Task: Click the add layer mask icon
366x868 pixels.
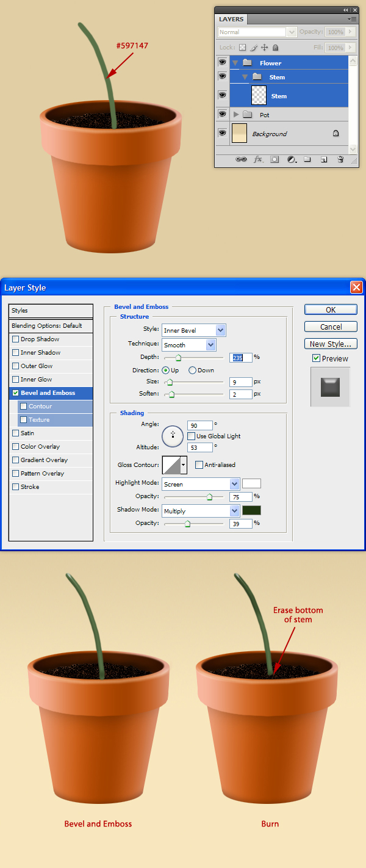Action: click(x=274, y=159)
